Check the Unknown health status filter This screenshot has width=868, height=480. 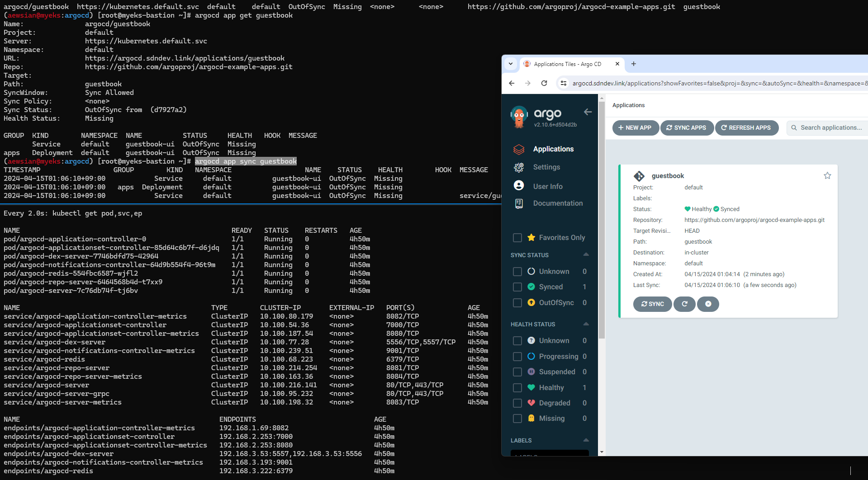click(x=517, y=341)
